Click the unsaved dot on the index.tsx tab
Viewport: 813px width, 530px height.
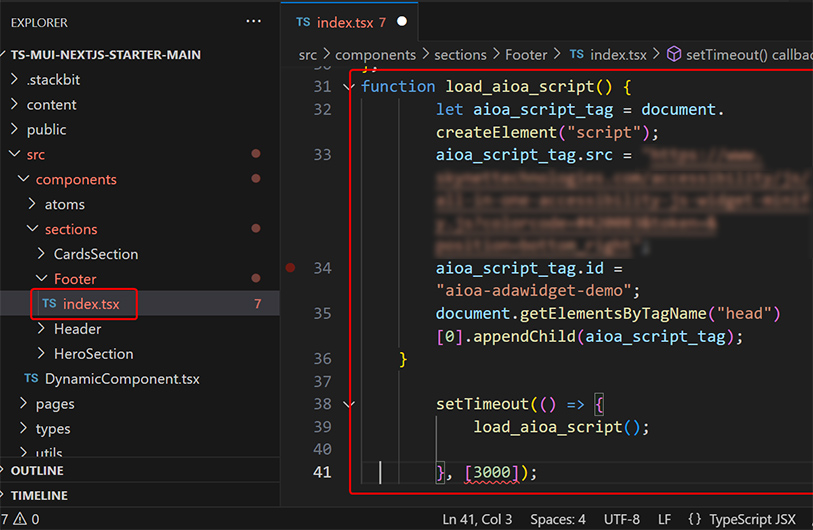click(402, 21)
